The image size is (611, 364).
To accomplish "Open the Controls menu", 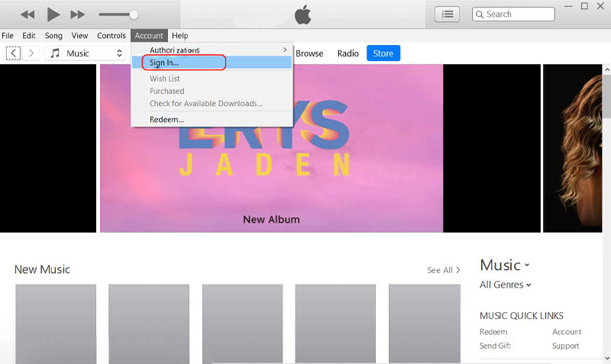I will 112,35.
